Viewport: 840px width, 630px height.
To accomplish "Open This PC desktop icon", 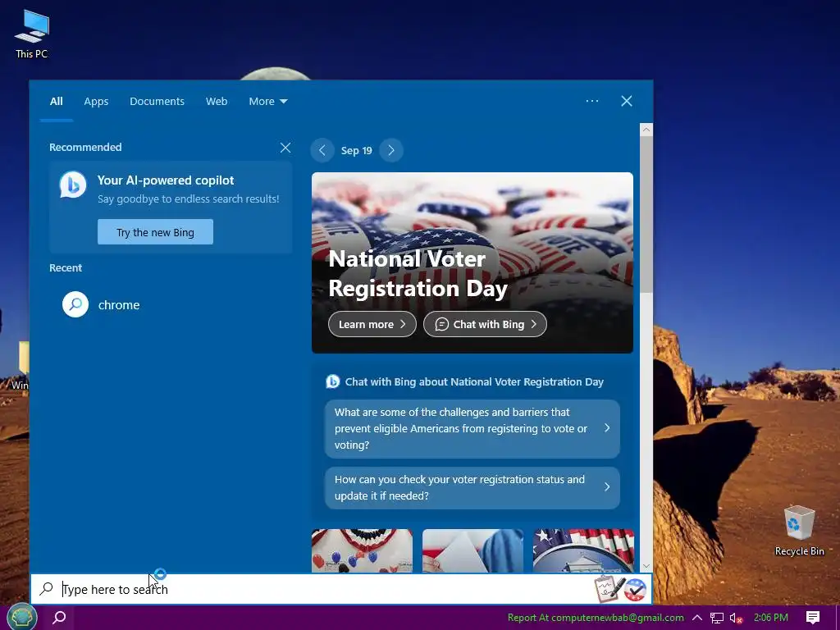I will coord(32,34).
